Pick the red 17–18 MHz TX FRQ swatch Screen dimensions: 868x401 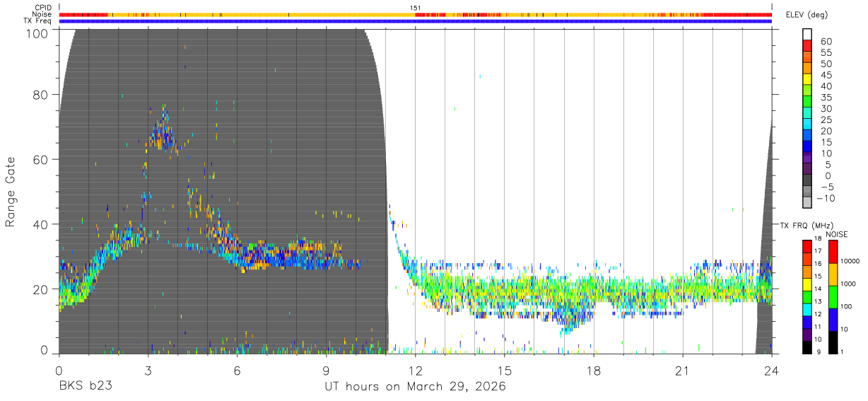(807, 246)
